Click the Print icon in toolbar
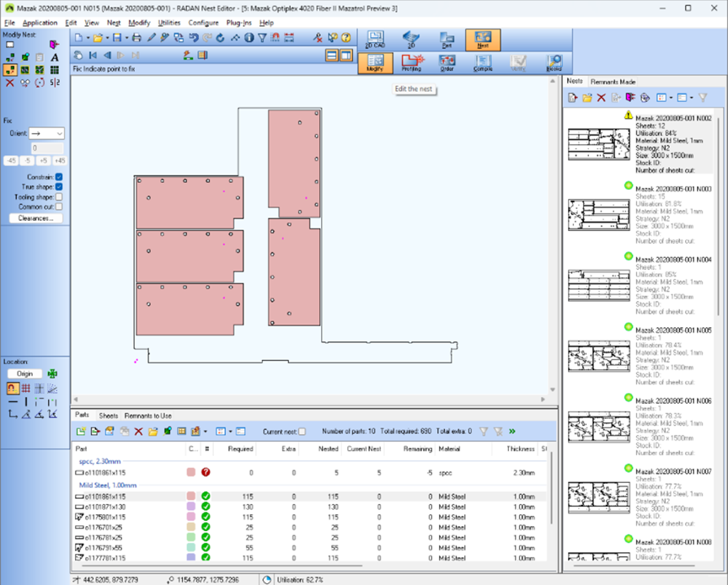Viewport: 728px width, 585px height. [136, 38]
